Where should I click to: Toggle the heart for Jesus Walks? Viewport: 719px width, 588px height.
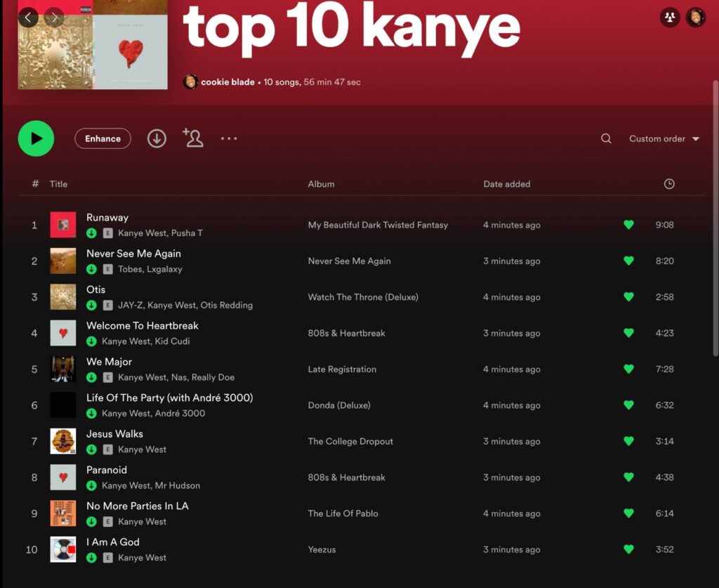(628, 441)
